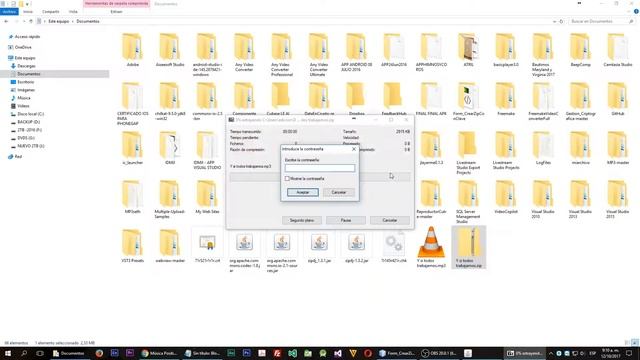Open Red in the navigation pane
Viewport: 640px width, 360px height.
(x=18, y=157)
